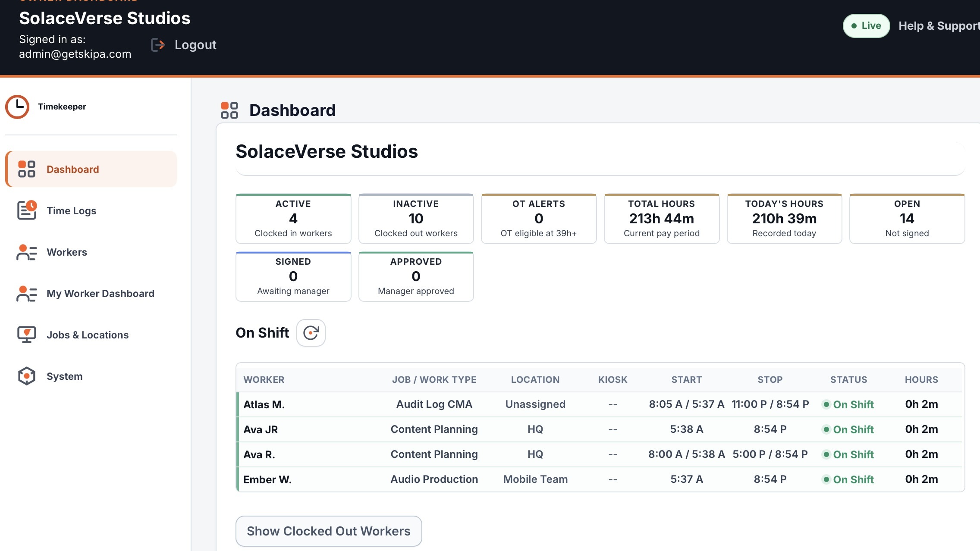
Task: Click the Today's Hours card
Action: click(x=785, y=219)
